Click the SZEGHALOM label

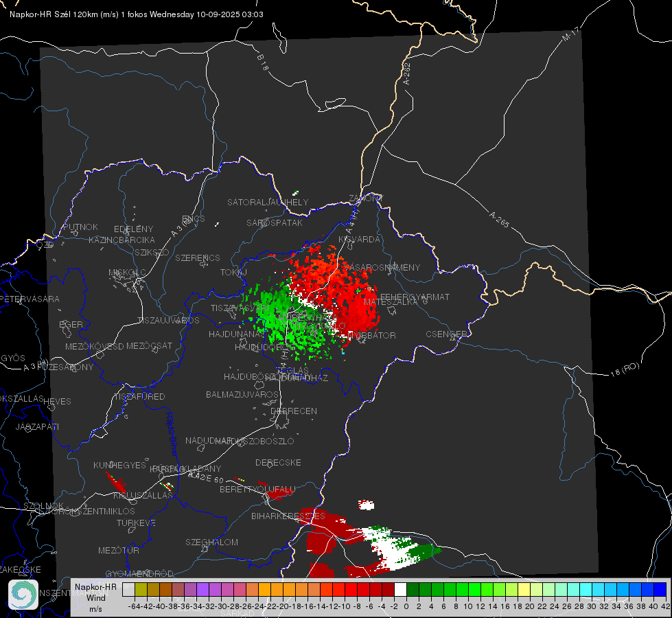(211, 542)
